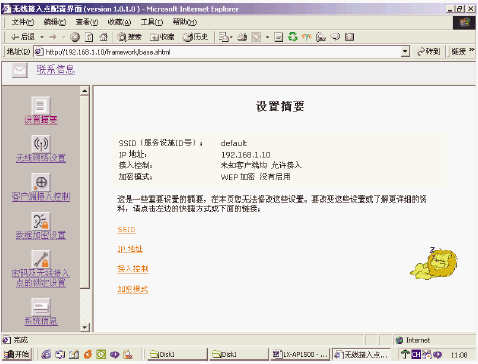This screenshot has width=478, height=364.
Task: Open History (历史) toolbar button
Action: (196, 37)
